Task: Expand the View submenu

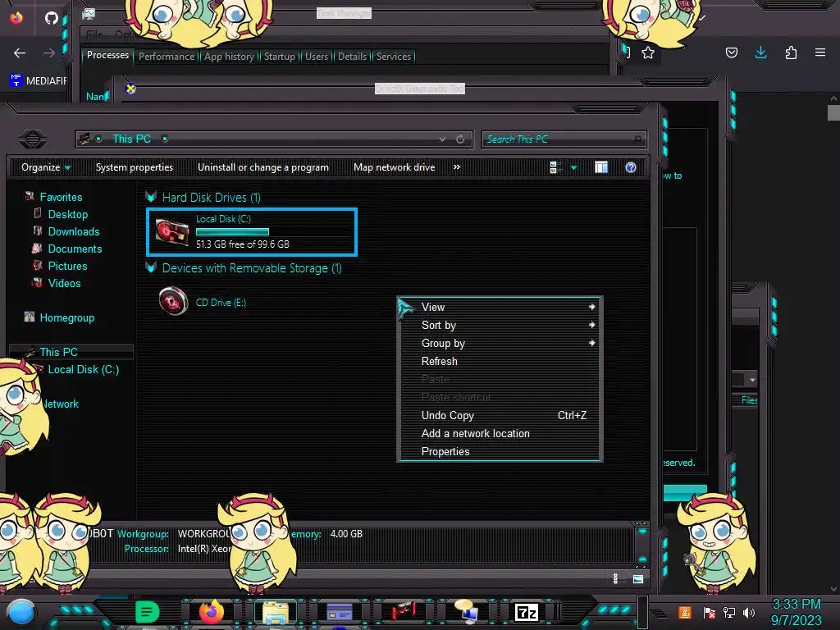Action: (500, 307)
